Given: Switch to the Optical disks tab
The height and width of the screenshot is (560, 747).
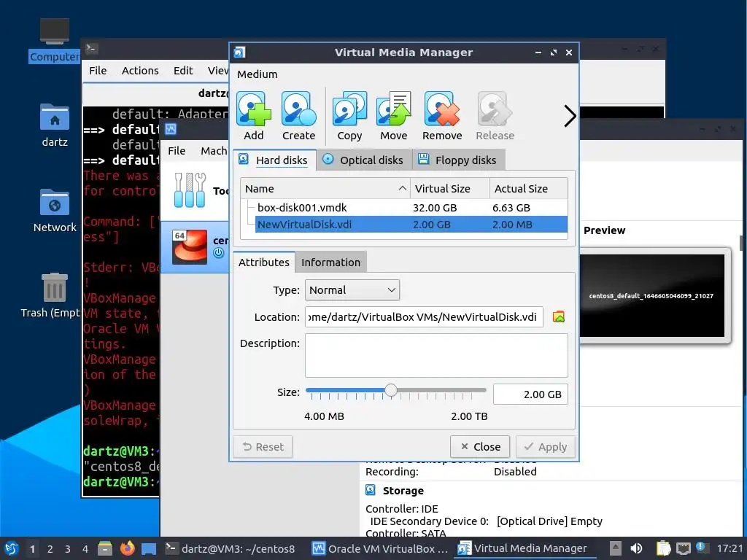Looking at the screenshot, I should pyautogui.click(x=363, y=160).
